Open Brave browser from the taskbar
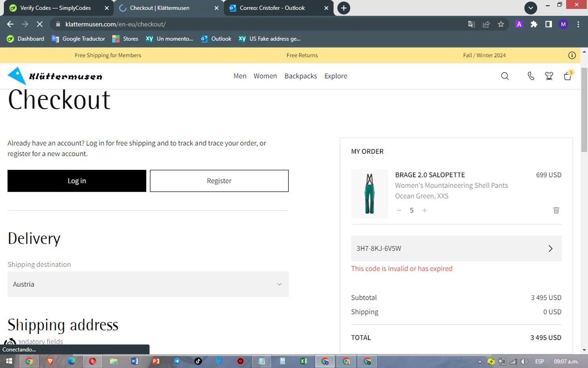 click(50, 361)
